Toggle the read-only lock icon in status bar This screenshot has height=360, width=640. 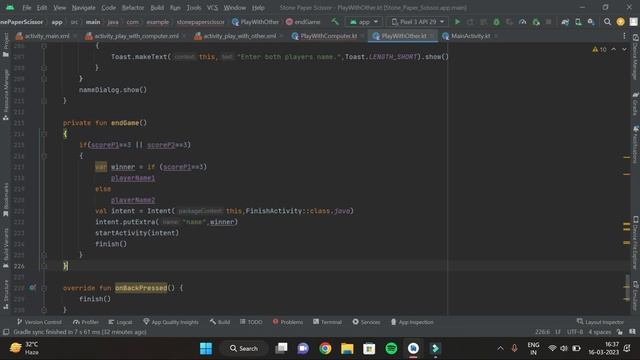coord(620,332)
